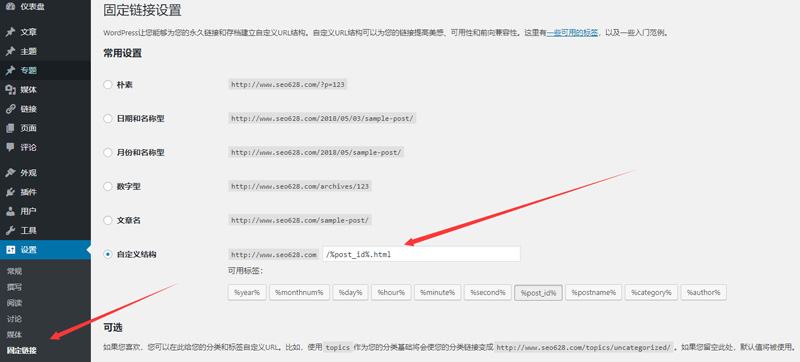Open 固定链接 in settings submenu

pyautogui.click(x=21, y=351)
